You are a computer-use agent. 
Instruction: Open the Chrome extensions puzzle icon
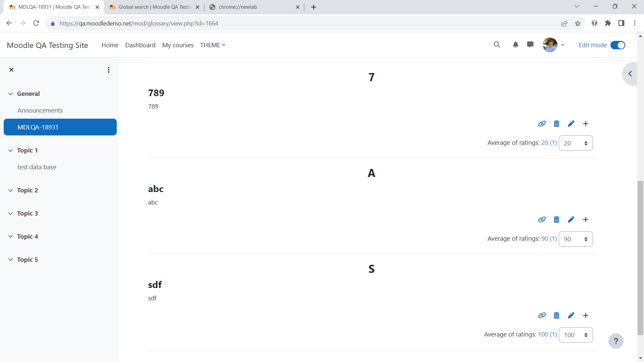click(x=608, y=23)
